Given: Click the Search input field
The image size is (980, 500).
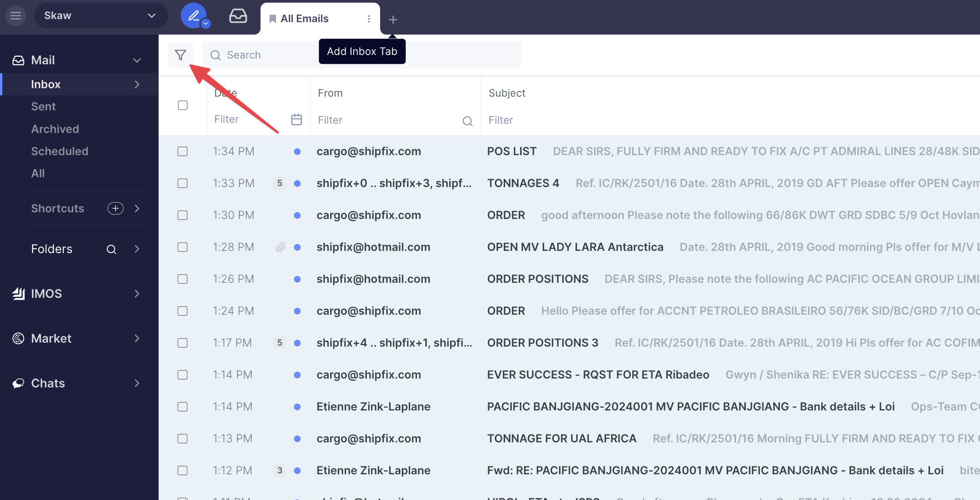Looking at the screenshot, I should [266, 55].
